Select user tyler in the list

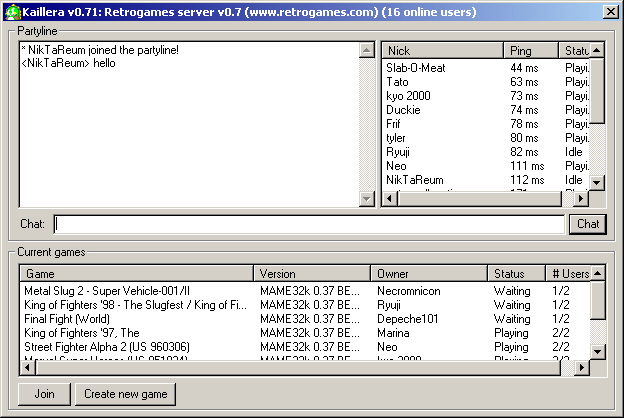486,138
